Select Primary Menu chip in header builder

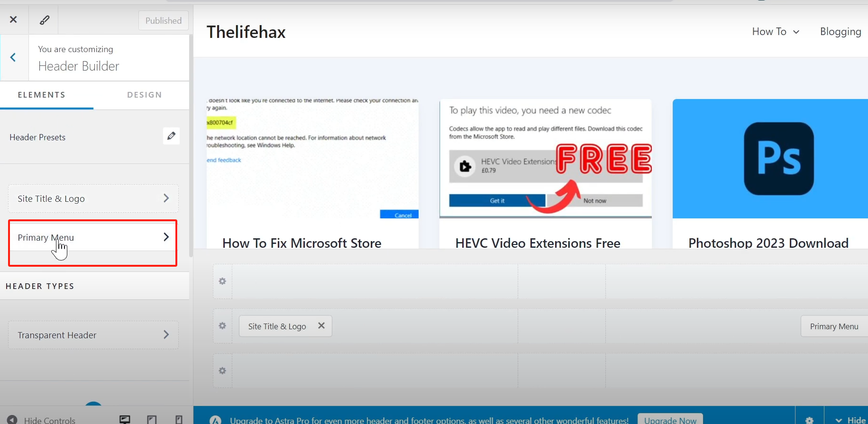click(x=834, y=326)
